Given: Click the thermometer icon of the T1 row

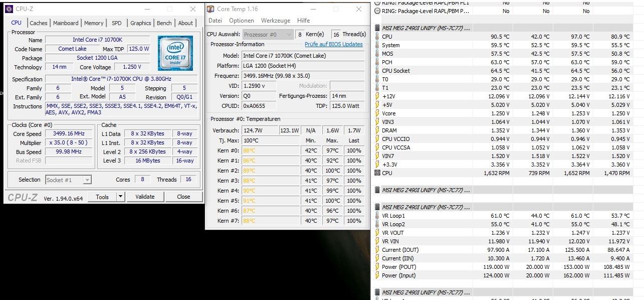Looking at the screenshot, I should click(377, 88).
